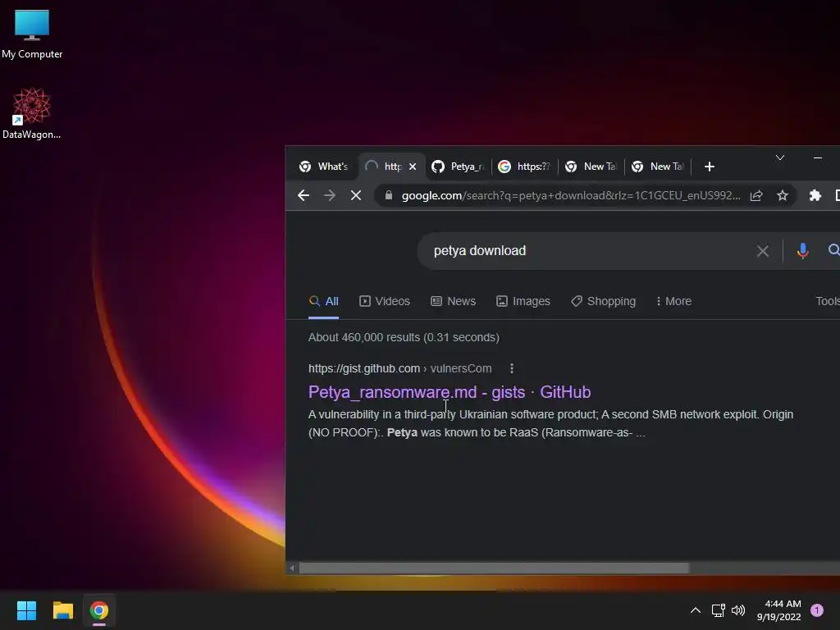Select the Shopping search filter

pos(603,301)
